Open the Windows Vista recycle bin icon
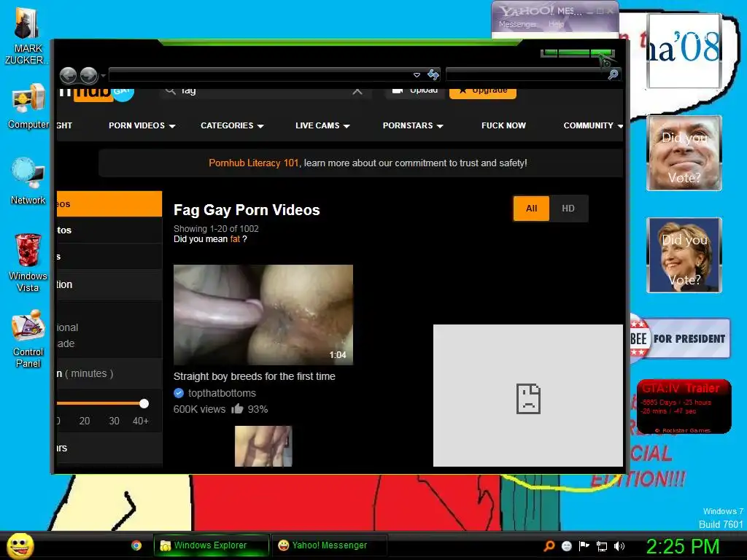 (x=28, y=262)
